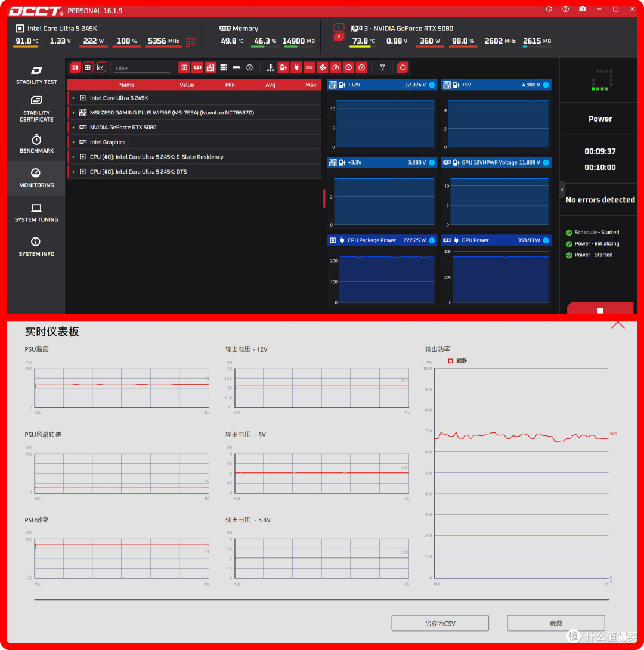
Task: Toggle voltage readings filter
Action: 283,67
